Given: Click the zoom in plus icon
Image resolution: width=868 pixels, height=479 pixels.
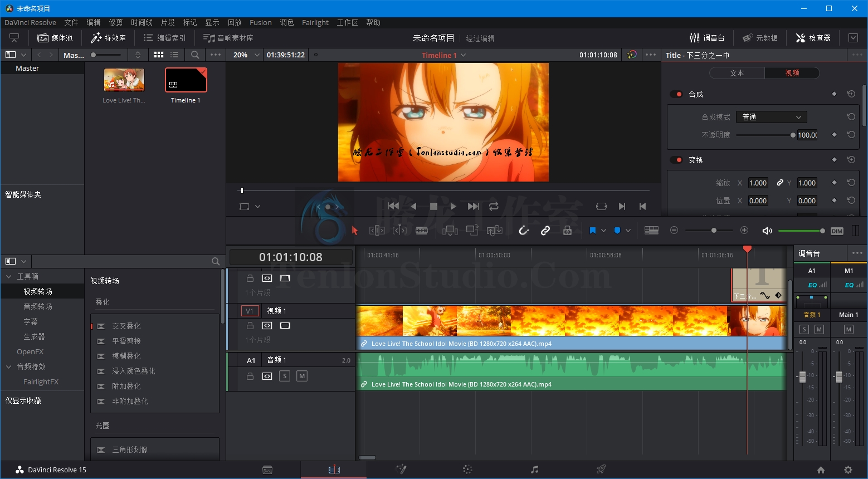Looking at the screenshot, I should [744, 231].
